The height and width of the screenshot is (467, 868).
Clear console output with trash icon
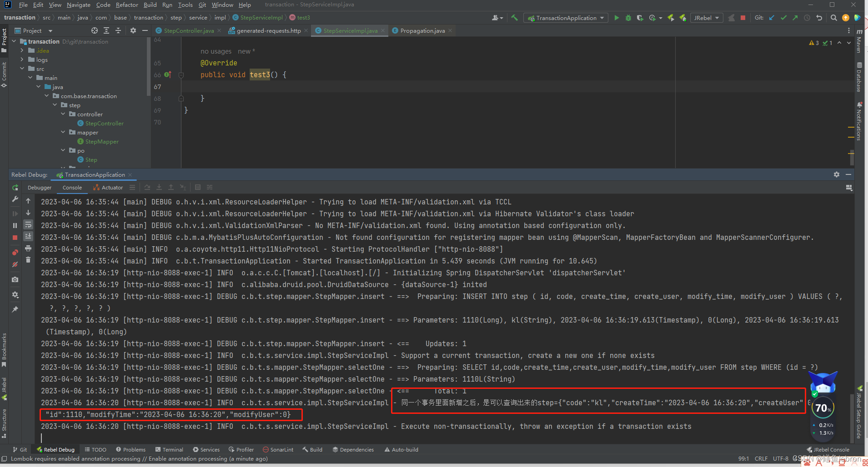pos(28,260)
